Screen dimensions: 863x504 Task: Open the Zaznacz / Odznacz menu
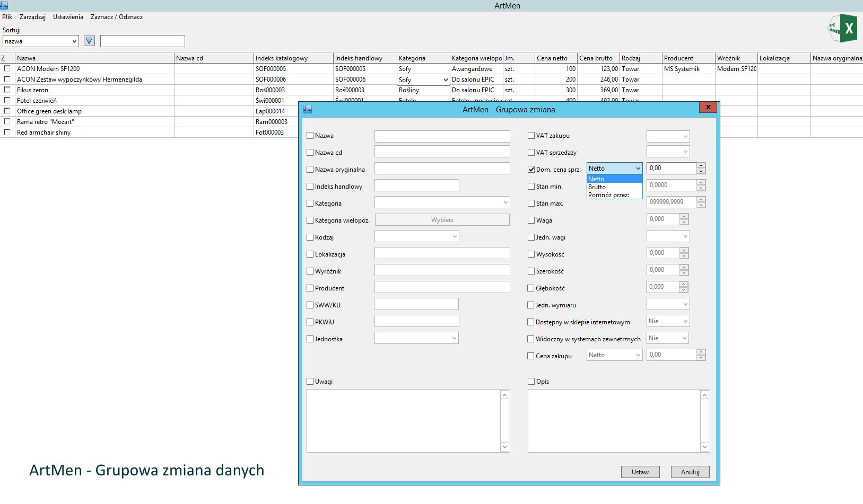(x=116, y=17)
